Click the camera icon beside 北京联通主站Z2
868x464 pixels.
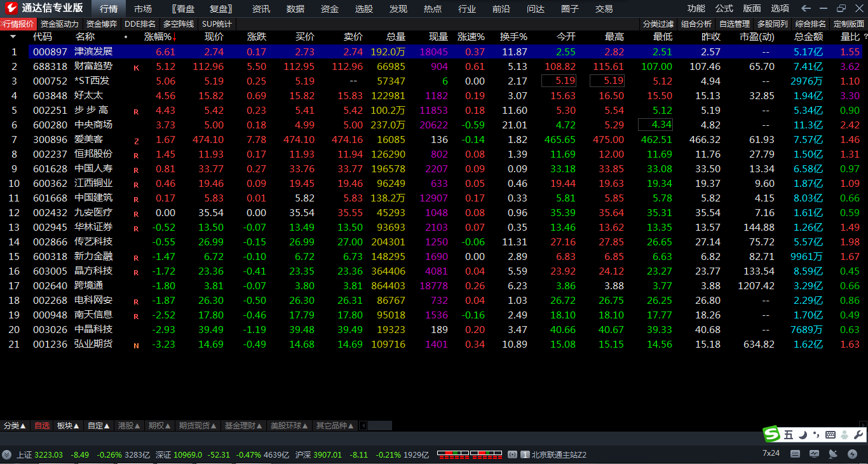(512, 454)
